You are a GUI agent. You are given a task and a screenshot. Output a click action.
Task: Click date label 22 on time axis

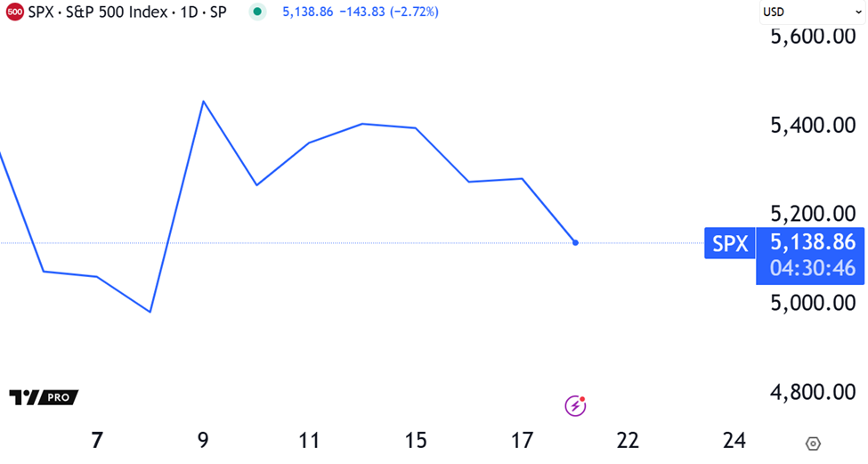click(x=628, y=440)
